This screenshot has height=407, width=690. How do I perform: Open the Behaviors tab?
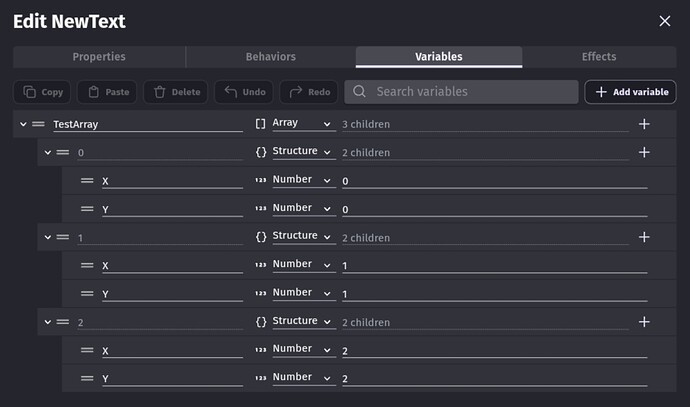(x=271, y=57)
